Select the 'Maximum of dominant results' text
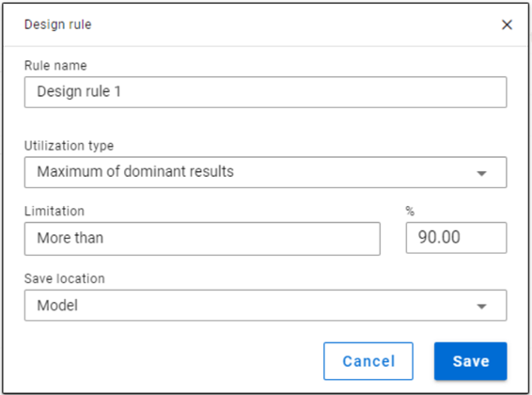Viewport: 532px width, 395px height. click(135, 171)
